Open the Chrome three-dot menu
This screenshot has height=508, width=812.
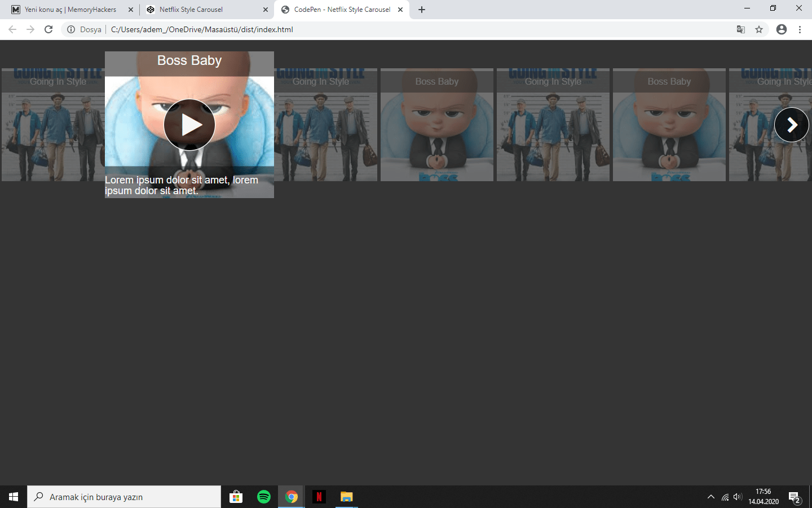(800, 29)
